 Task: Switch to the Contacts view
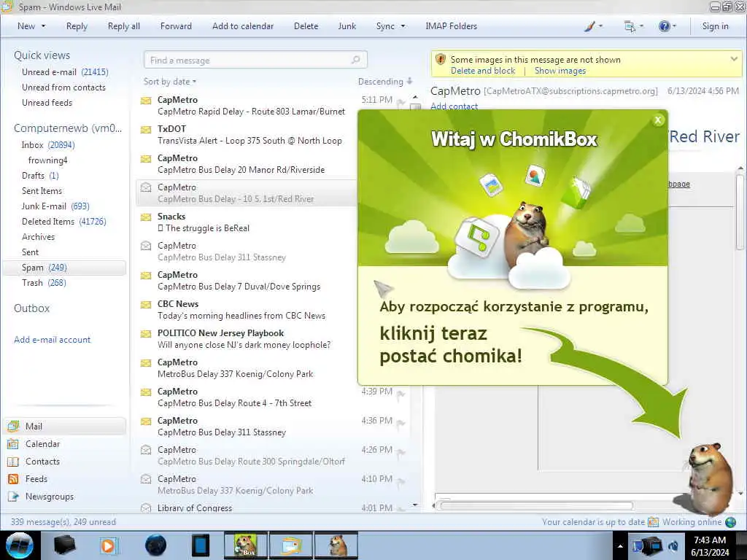tap(42, 462)
